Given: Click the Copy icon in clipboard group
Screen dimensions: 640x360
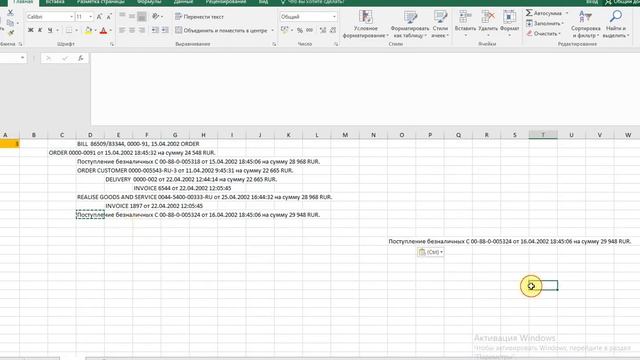Looking at the screenshot, I should tap(11, 23).
